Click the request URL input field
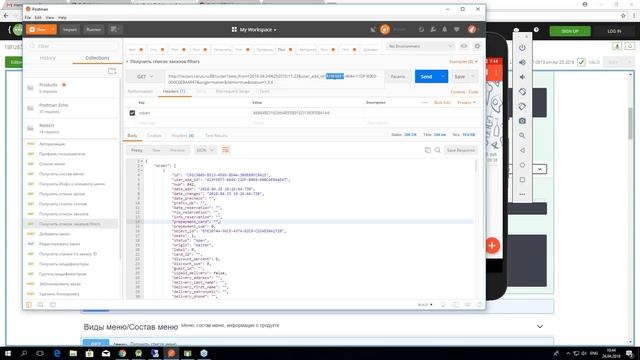 pyautogui.click(x=274, y=79)
